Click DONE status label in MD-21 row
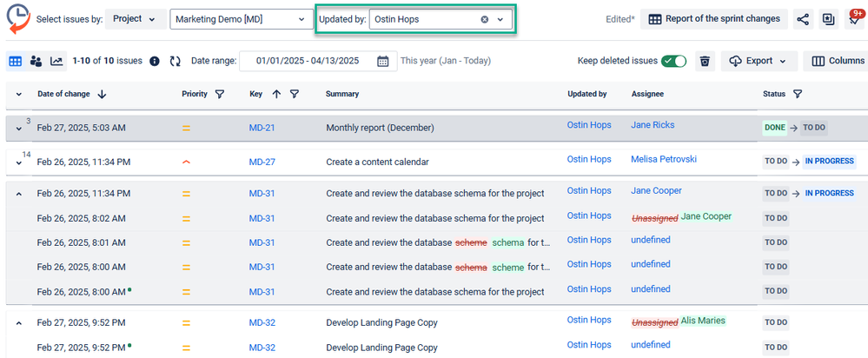 774,128
